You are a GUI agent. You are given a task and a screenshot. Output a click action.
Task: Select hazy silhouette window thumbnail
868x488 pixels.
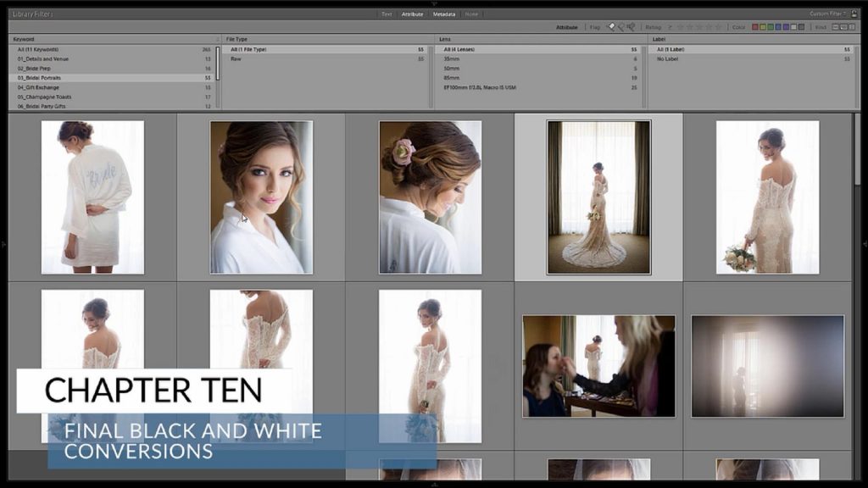tap(767, 366)
